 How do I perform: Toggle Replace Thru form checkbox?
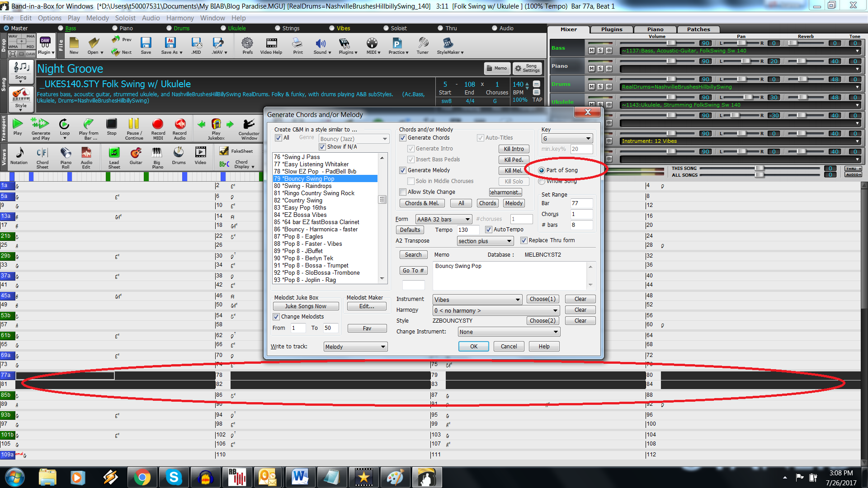pos(524,240)
